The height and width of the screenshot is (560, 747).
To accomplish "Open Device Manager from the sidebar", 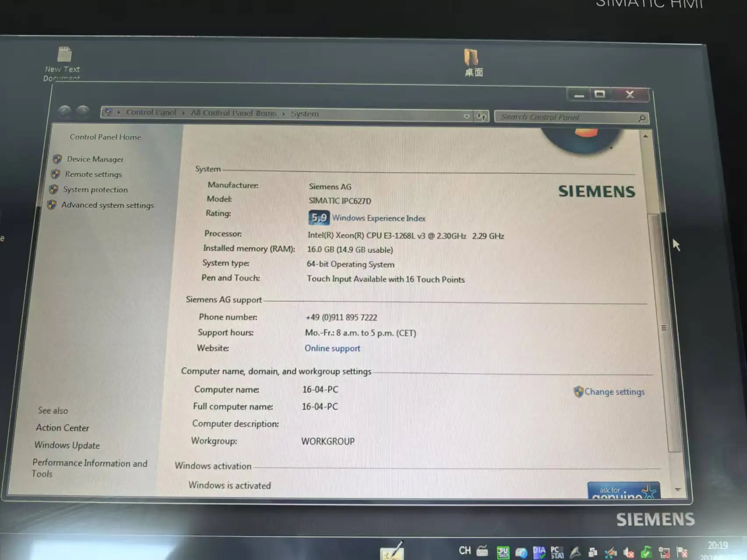I will coord(95,159).
